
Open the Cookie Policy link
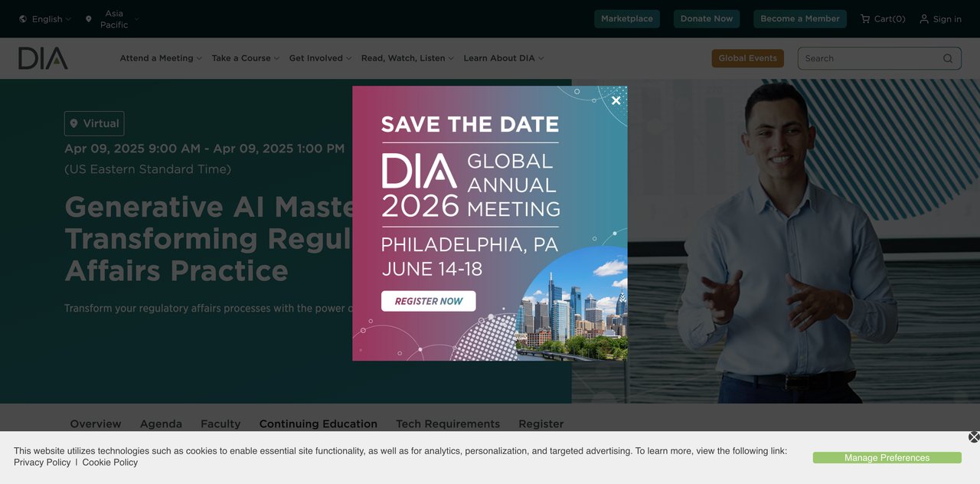(x=110, y=463)
